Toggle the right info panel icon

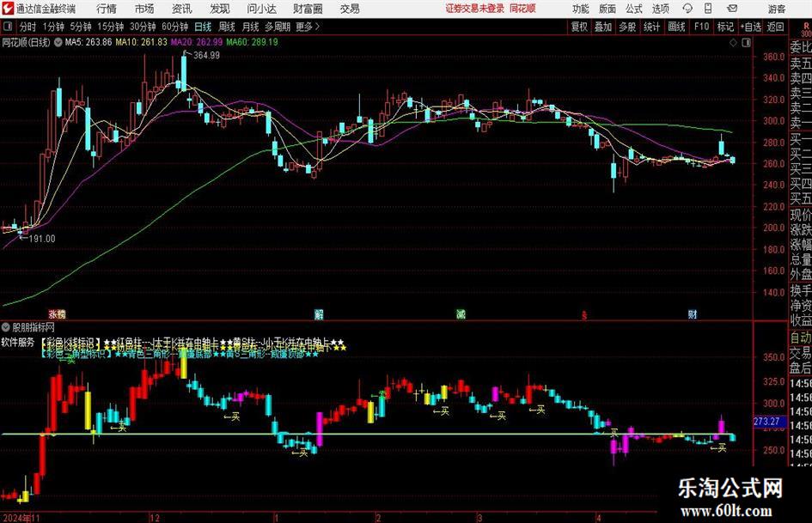click(746, 42)
